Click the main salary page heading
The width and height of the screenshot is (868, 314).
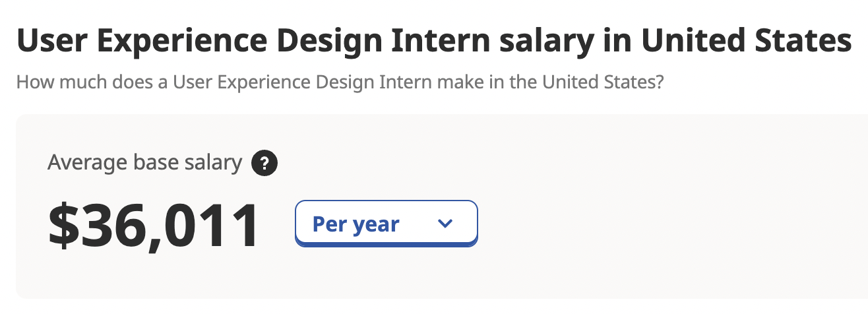point(433,42)
